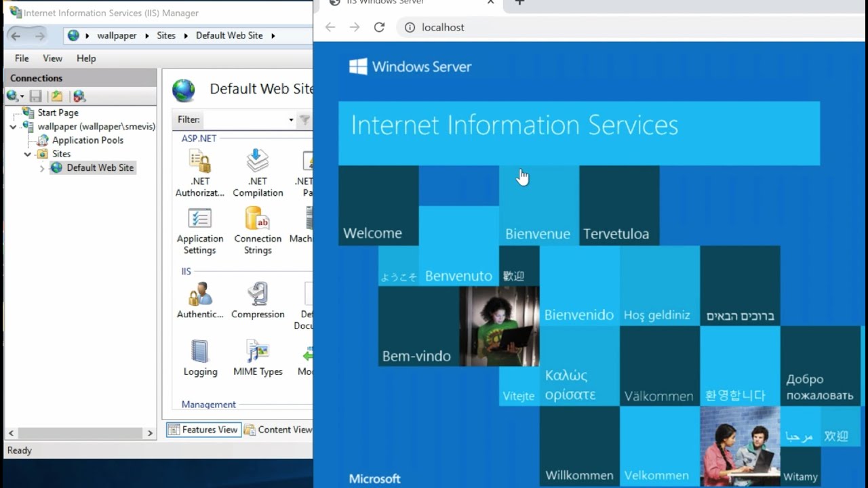Click the IIS group heading
868x488 pixels.
coord(186,271)
